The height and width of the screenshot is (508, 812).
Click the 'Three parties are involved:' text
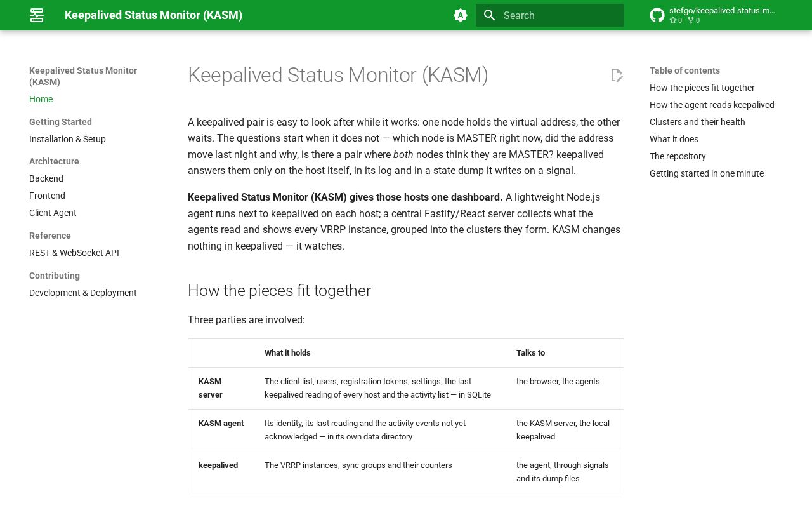[x=246, y=320]
